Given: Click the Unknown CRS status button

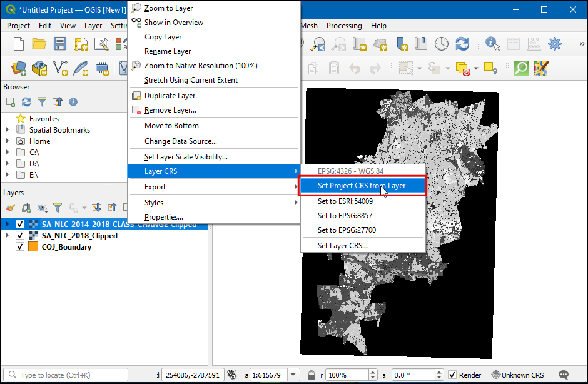Looking at the screenshot, I should pyautogui.click(x=519, y=375).
